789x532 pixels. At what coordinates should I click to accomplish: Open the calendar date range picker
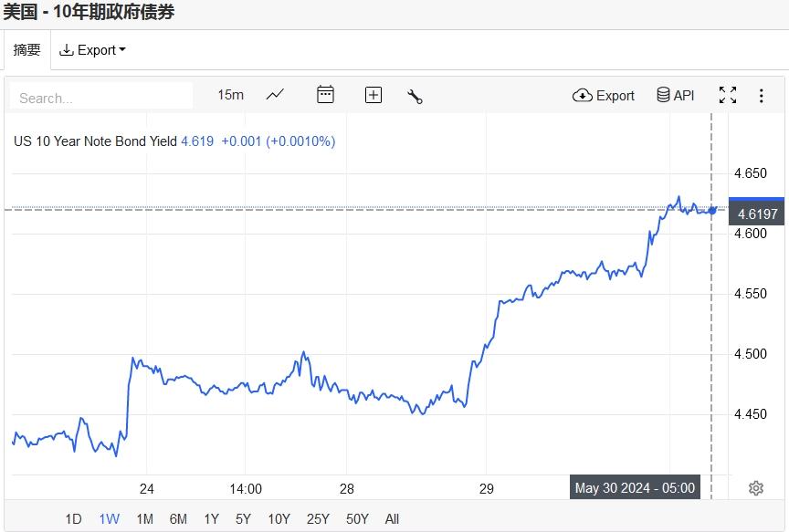point(325,95)
